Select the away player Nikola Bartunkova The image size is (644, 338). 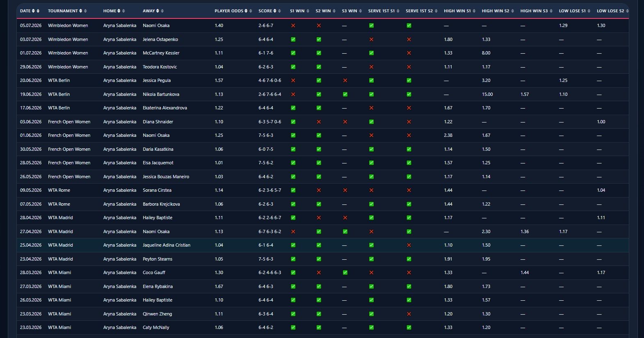(161, 94)
